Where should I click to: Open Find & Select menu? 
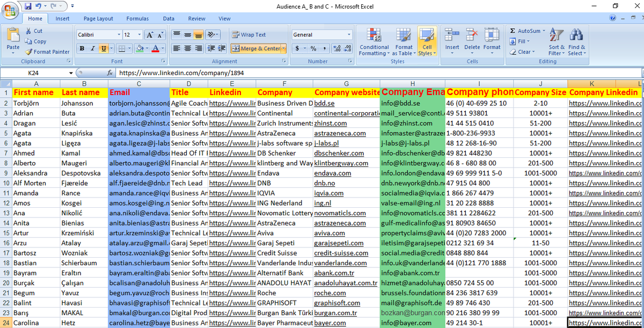pyautogui.click(x=577, y=42)
